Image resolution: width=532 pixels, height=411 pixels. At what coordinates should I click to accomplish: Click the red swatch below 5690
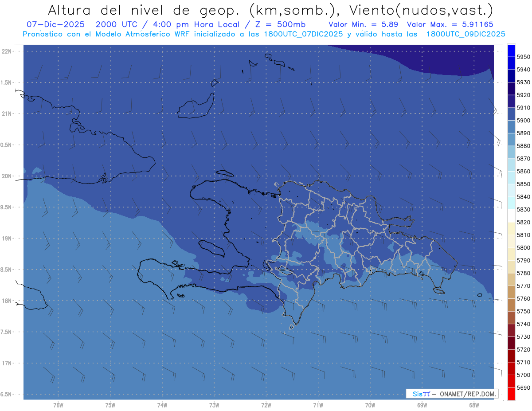point(511,394)
